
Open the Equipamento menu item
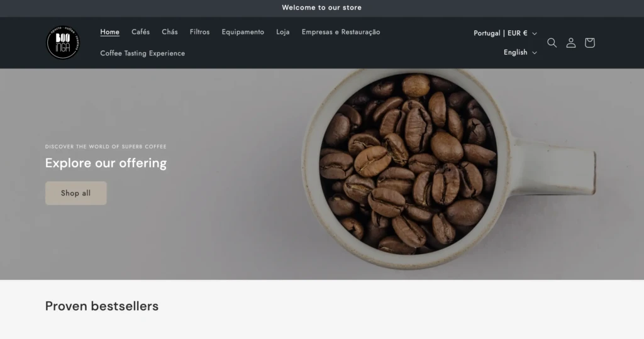[243, 32]
